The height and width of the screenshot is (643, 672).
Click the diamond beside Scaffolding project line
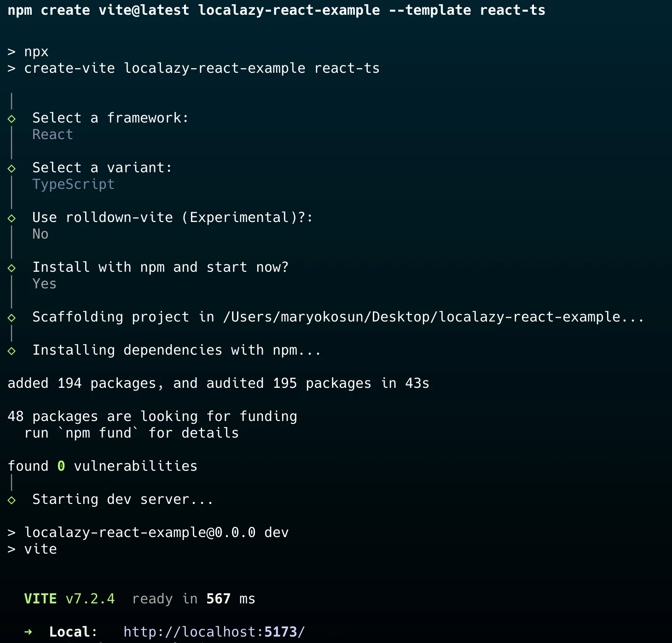click(x=12, y=318)
